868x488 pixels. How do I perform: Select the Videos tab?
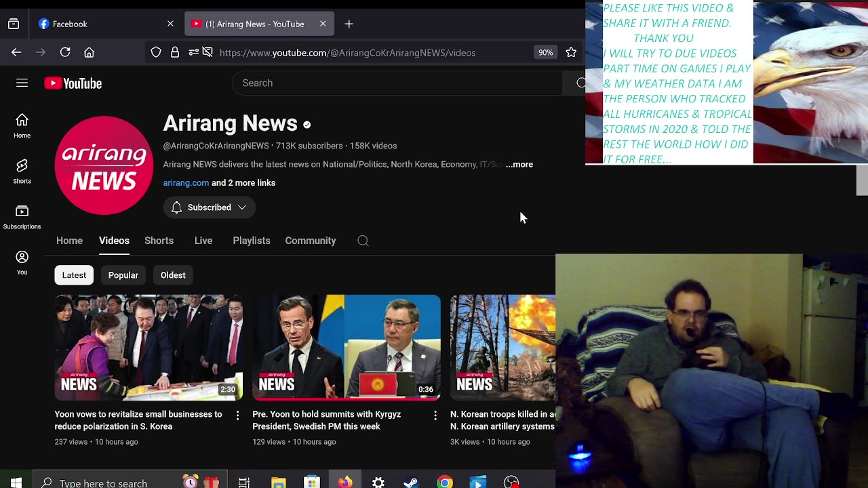[114, 241]
